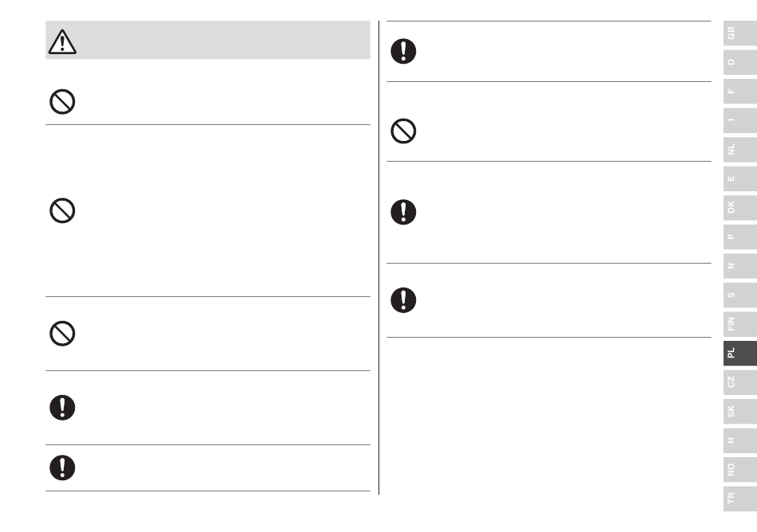Screen dimensions: 757x532
Task: Click the active PL language tab
Action: click(x=740, y=353)
